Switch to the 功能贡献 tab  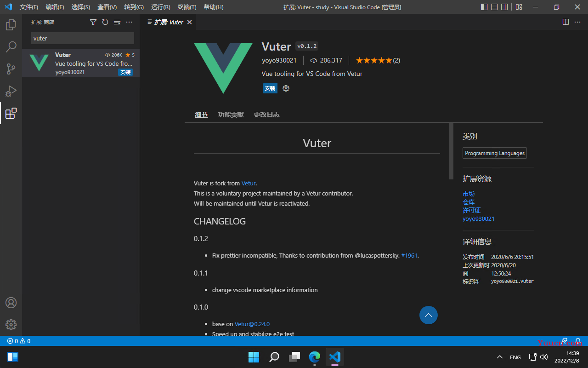(x=231, y=115)
